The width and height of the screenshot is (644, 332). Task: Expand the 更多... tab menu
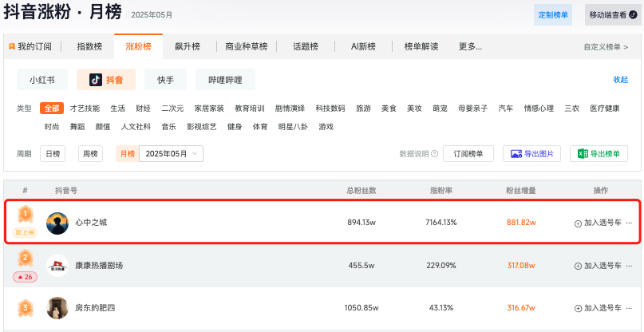click(x=470, y=46)
